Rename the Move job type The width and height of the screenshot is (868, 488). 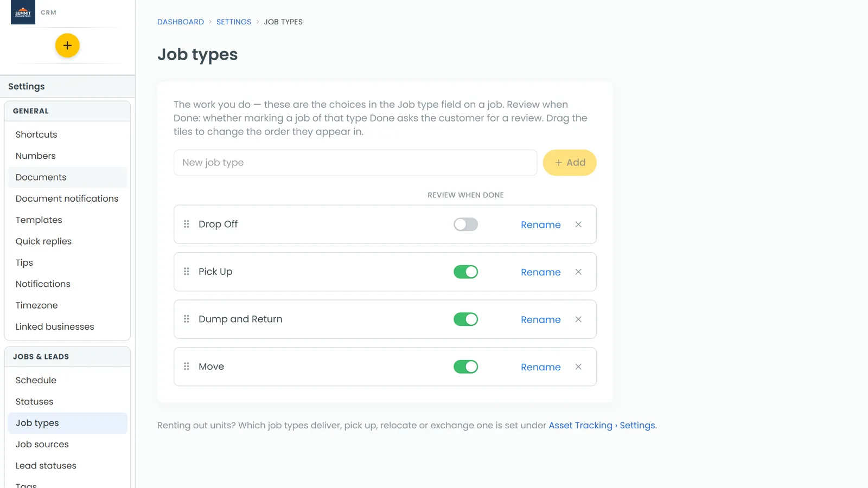(540, 367)
